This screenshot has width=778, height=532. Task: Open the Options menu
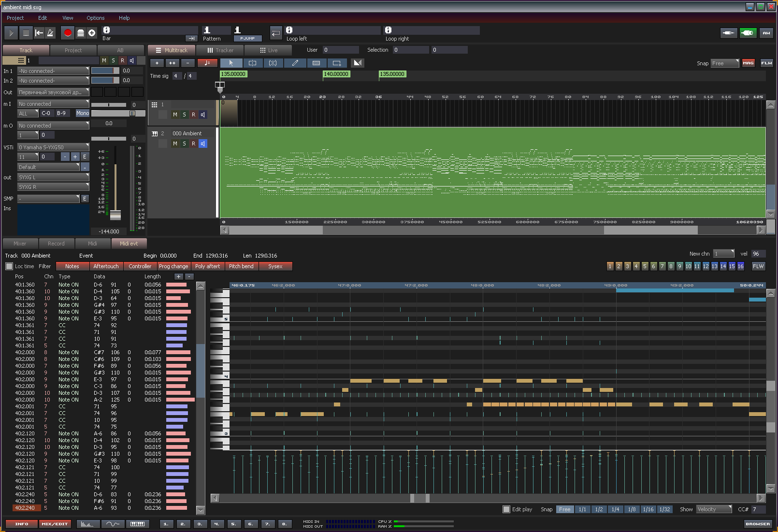pyautogui.click(x=95, y=18)
